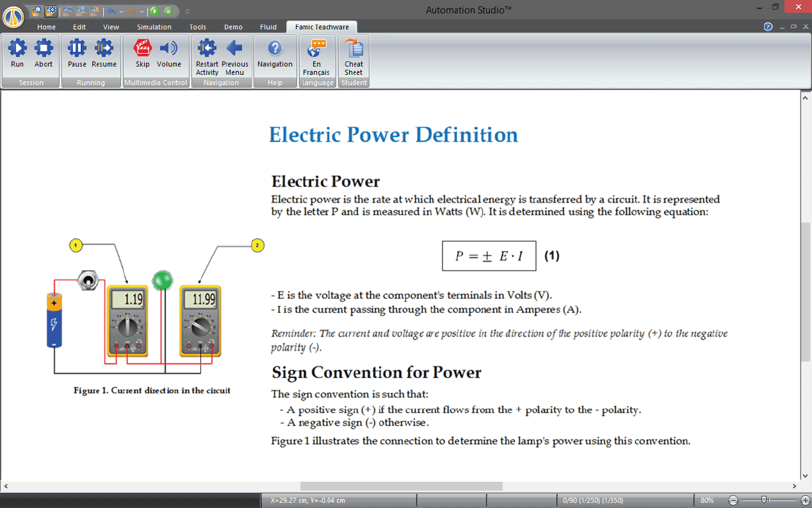Click the open project icon with blue arrow
This screenshot has width=812, height=508.
67,11
